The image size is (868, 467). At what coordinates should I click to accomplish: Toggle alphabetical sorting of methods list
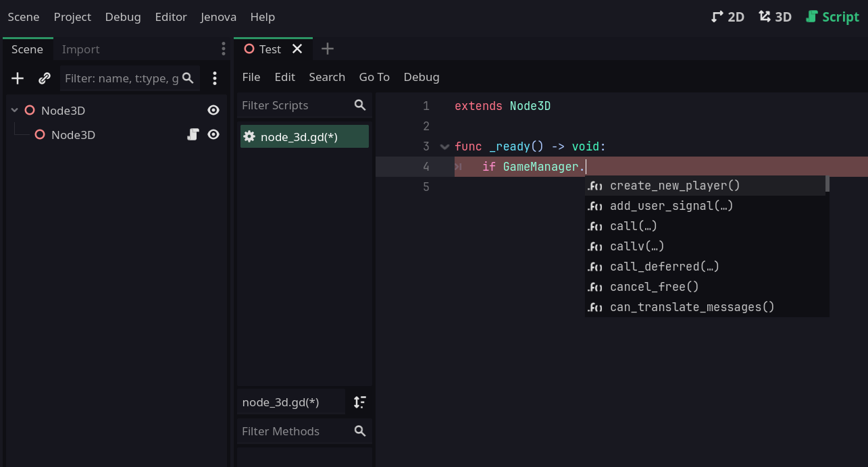(x=360, y=402)
